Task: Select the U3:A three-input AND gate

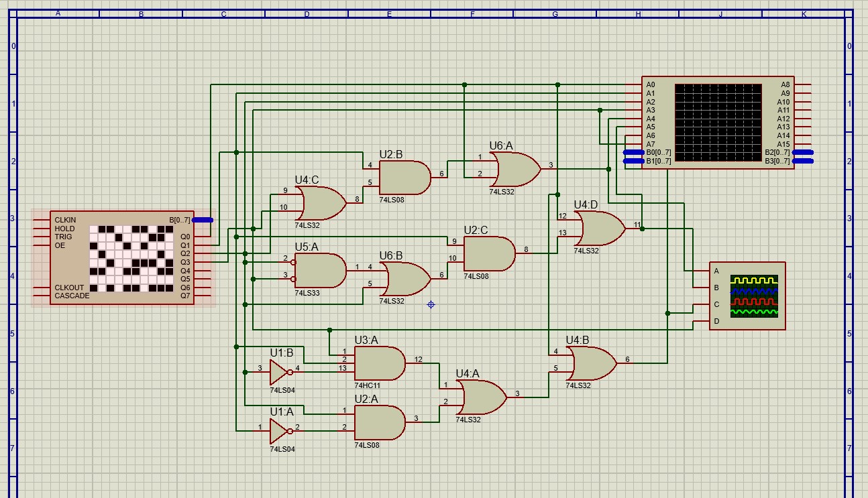Action: click(x=380, y=363)
